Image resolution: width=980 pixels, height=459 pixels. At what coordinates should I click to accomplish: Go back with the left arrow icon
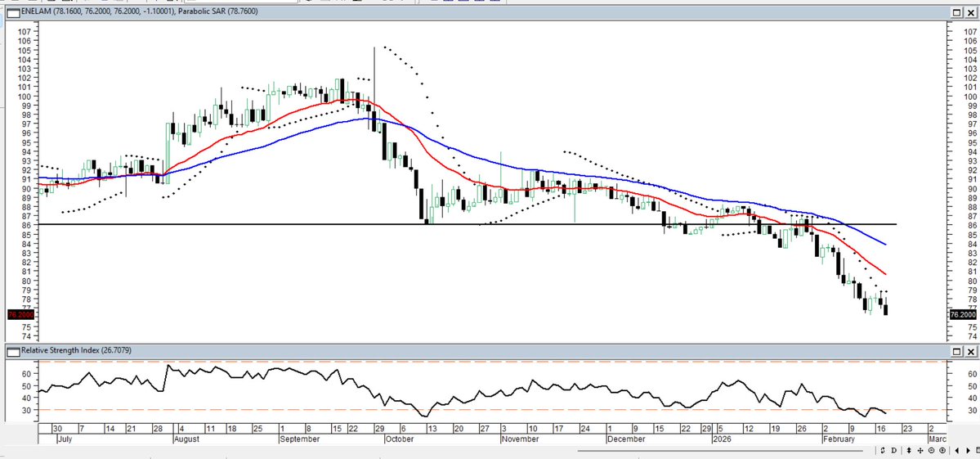pyautogui.click(x=957, y=450)
